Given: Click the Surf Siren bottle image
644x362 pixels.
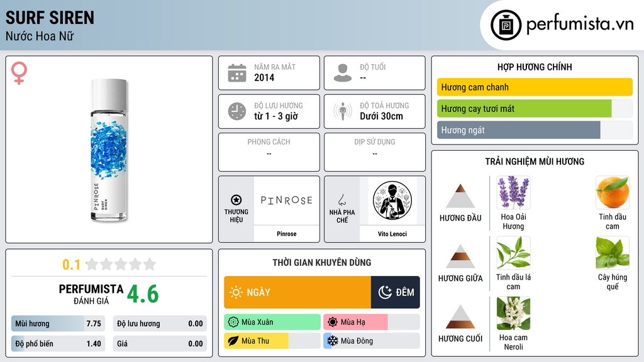Looking at the screenshot, I should point(109,150).
